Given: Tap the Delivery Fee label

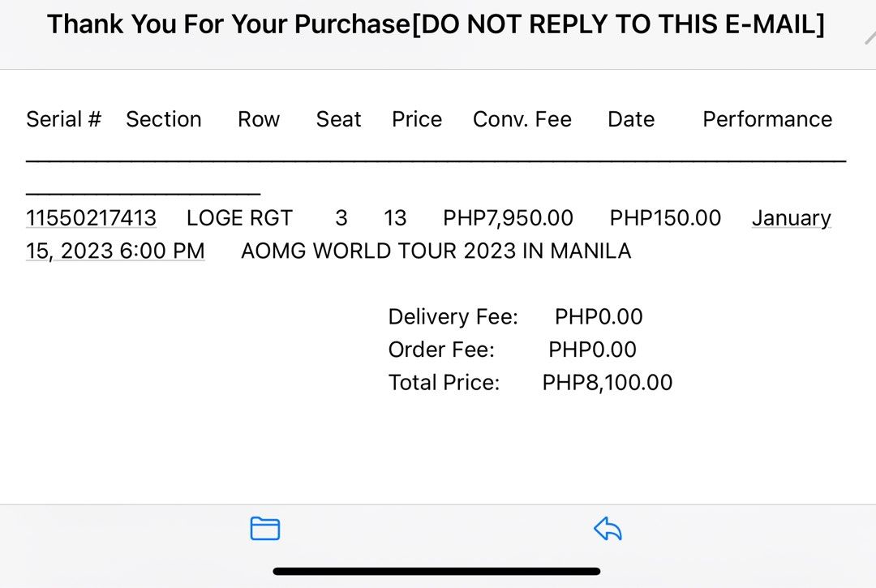Looking at the screenshot, I should [x=453, y=316].
